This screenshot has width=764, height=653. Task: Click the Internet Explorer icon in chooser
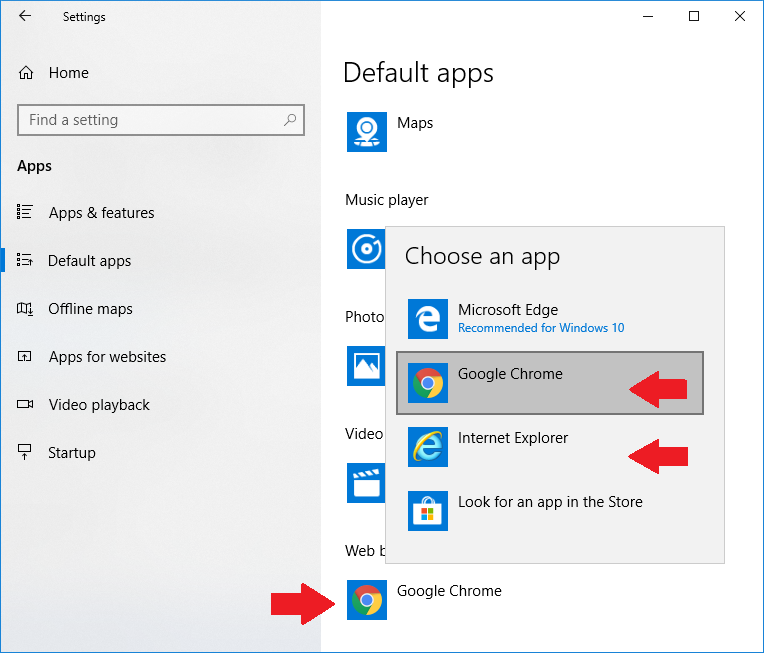point(428,447)
